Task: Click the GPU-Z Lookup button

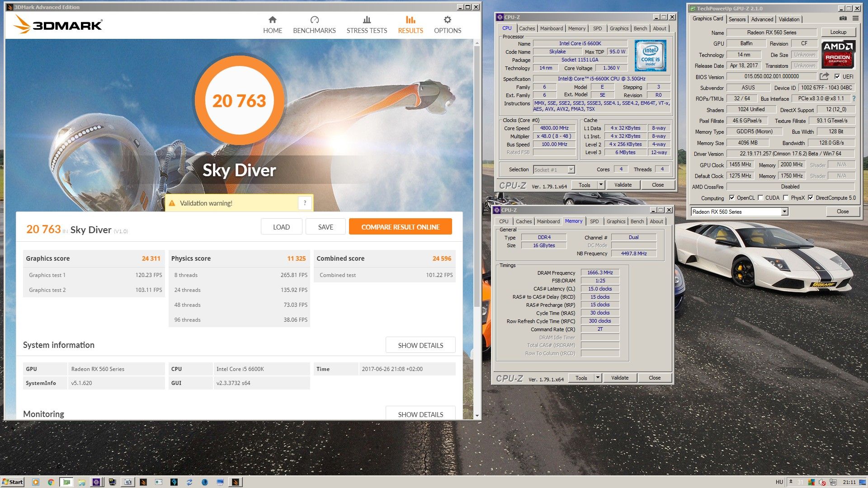Action: (838, 32)
